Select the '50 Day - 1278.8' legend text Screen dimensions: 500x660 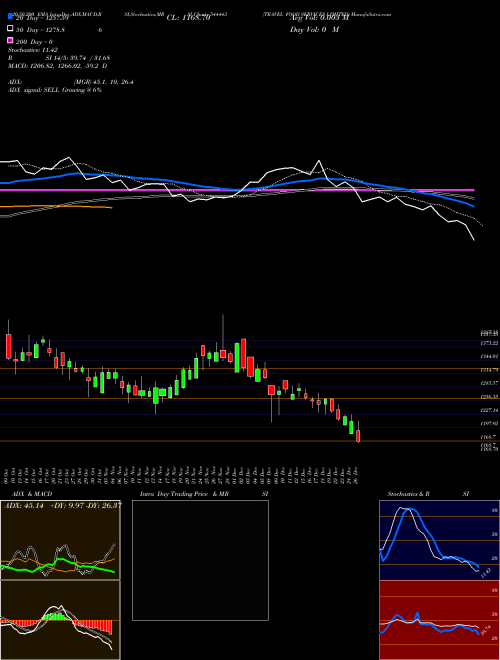click(40, 30)
